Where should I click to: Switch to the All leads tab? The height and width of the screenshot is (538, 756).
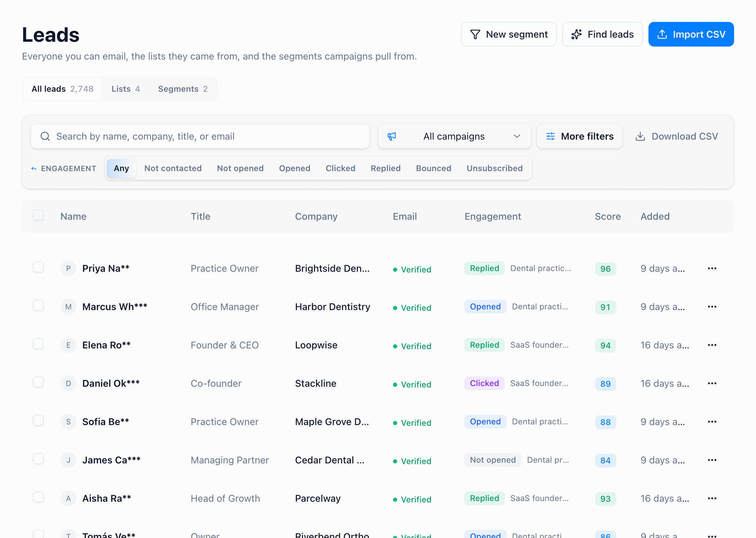(63, 89)
